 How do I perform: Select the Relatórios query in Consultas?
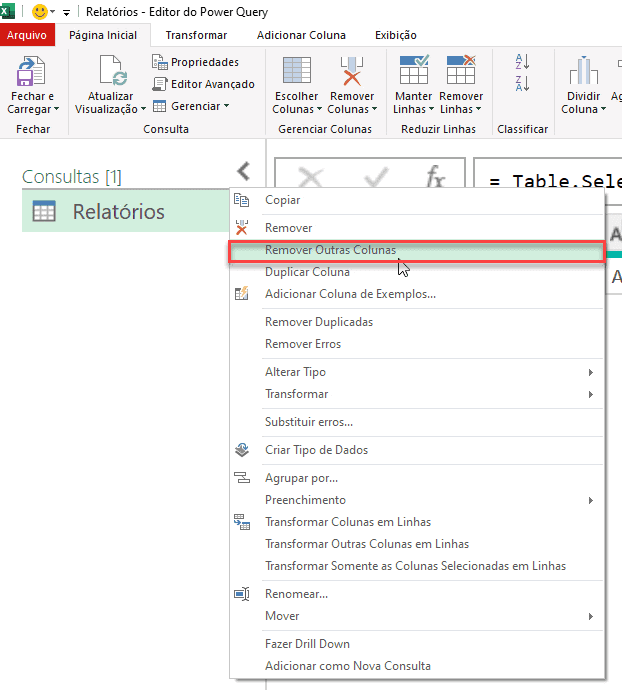[125, 211]
